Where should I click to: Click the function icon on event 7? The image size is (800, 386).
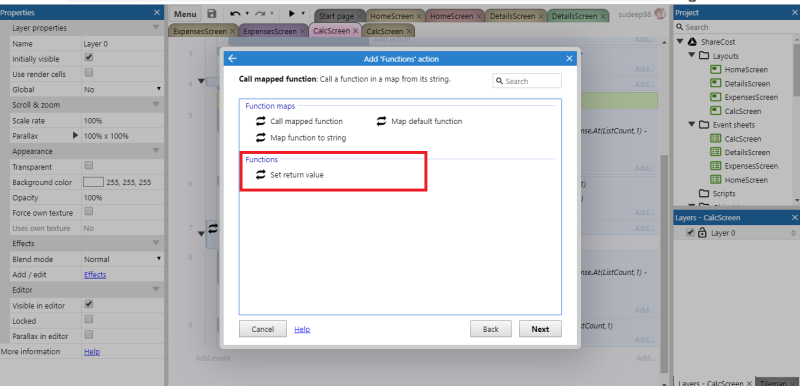point(213,229)
